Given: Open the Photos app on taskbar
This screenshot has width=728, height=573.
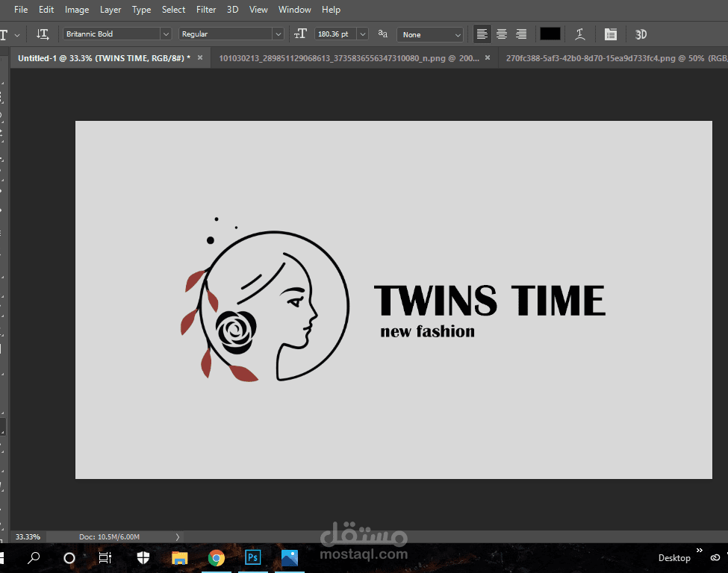Looking at the screenshot, I should pos(290,557).
